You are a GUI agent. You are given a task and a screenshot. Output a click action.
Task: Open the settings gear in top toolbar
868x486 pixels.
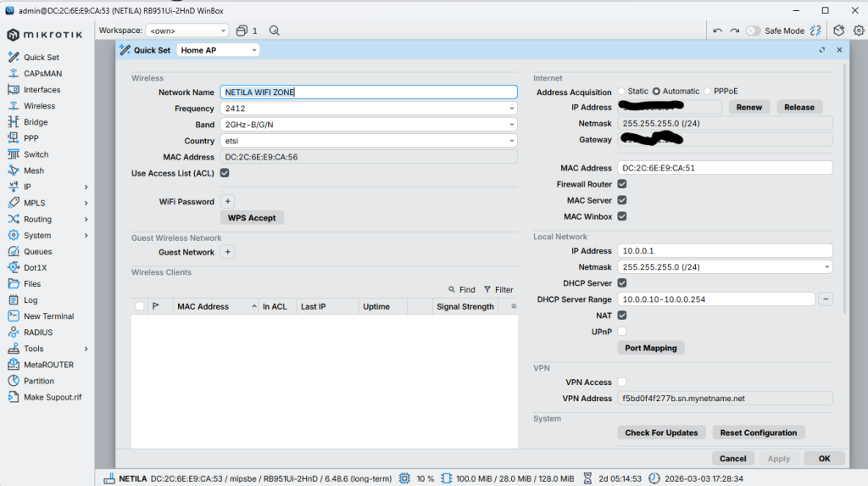[x=859, y=31]
